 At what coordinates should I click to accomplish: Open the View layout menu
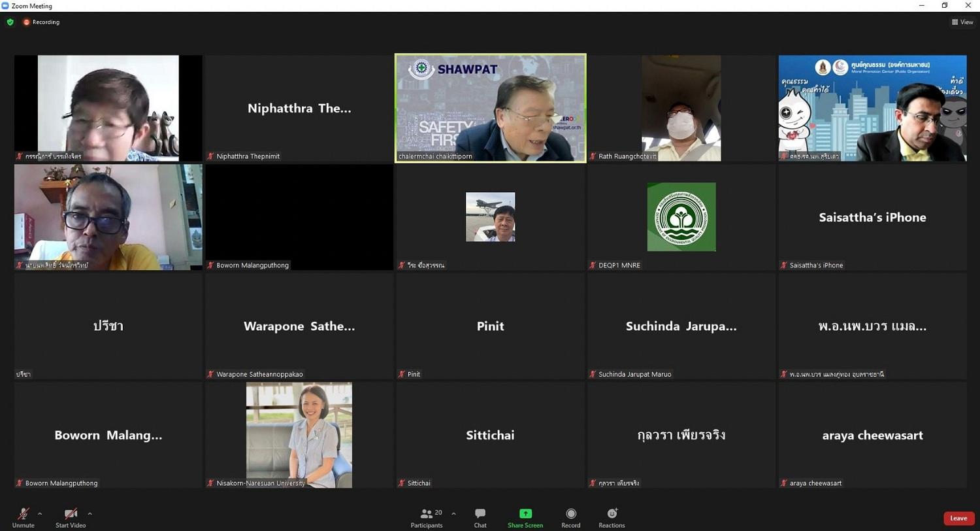click(963, 22)
